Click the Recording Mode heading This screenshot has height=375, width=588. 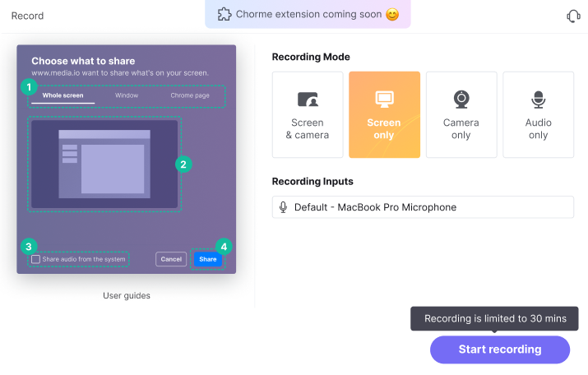click(311, 57)
